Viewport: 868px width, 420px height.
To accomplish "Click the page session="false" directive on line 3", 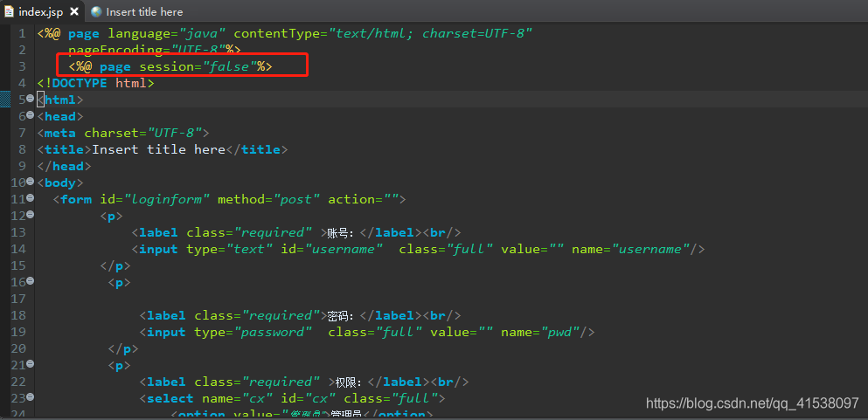I will point(170,67).
